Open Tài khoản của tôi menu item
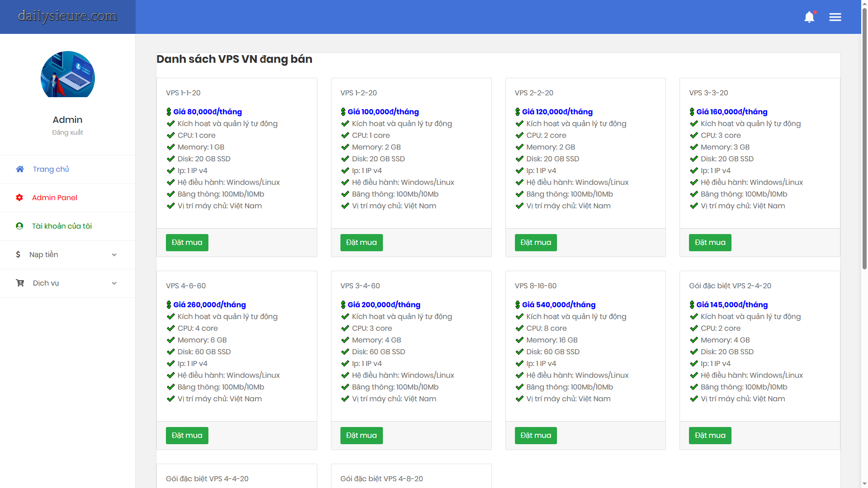 click(61, 226)
